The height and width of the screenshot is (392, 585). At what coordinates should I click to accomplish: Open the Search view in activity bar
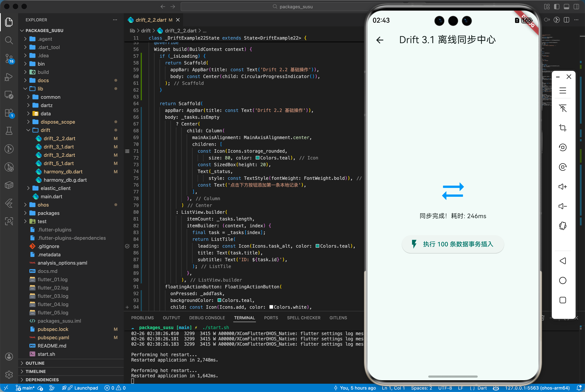click(9, 40)
